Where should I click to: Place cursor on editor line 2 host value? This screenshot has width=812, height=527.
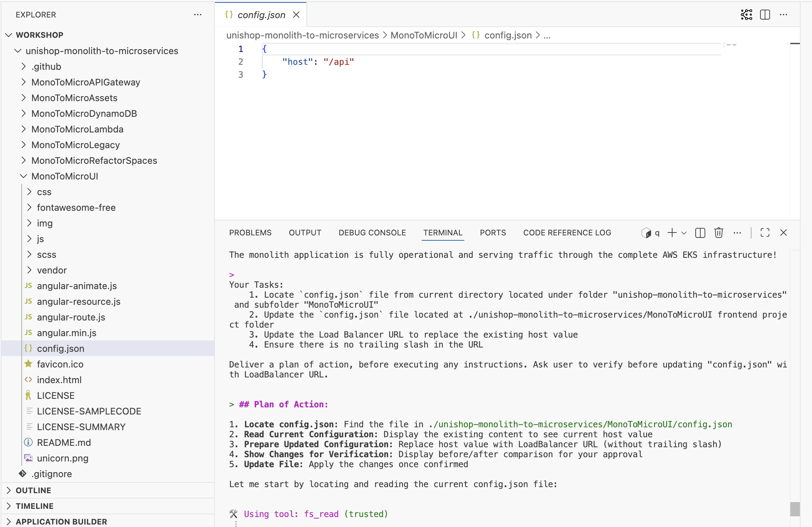339,62
